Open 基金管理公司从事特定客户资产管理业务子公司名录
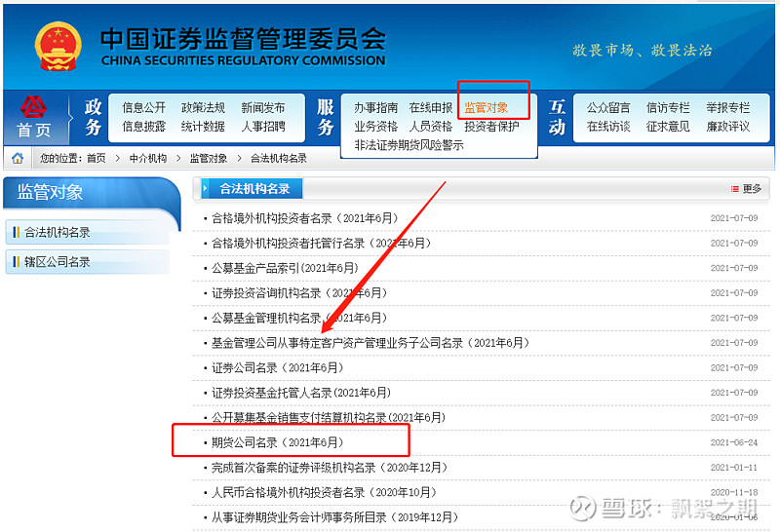The image size is (780, 532). (x=370, y=343)
